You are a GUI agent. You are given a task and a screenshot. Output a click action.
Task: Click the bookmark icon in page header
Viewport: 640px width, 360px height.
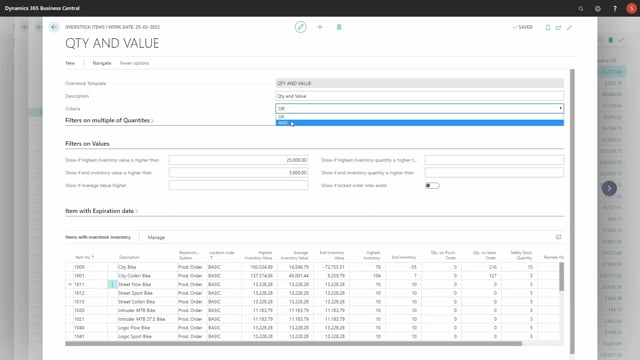[339, 27]
